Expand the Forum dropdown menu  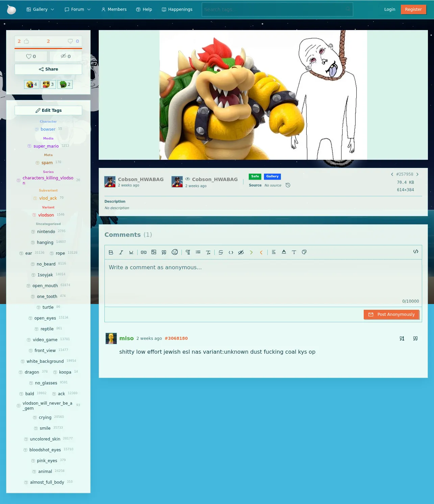coord(78,9)
